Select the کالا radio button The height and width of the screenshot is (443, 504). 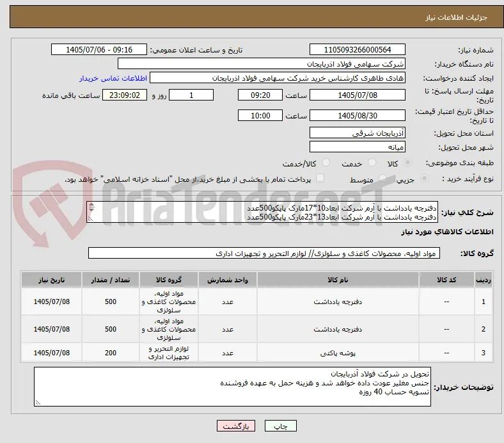click(407, 163)
